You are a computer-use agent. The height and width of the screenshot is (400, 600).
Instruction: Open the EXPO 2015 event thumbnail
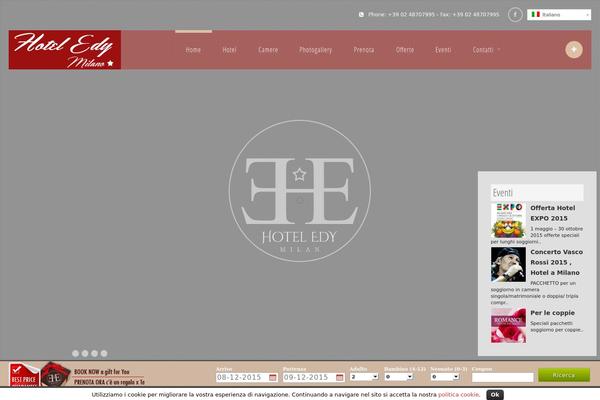tap(508, 220)
